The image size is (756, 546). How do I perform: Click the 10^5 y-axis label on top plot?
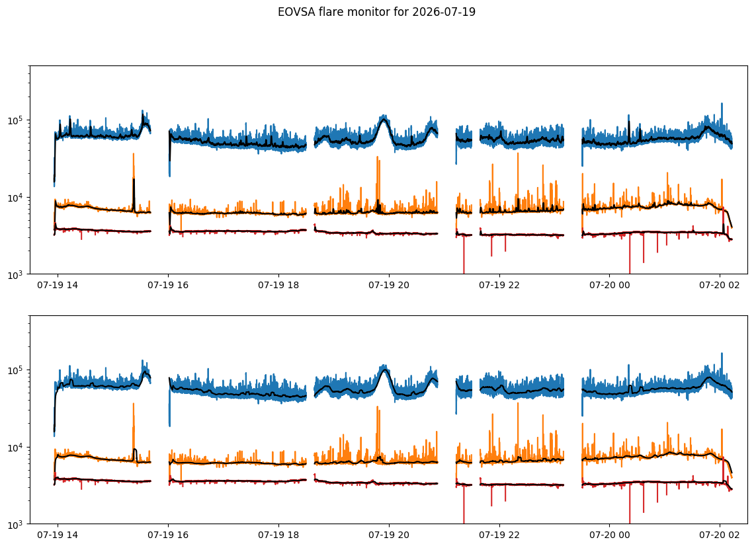[x=16, y=120]
